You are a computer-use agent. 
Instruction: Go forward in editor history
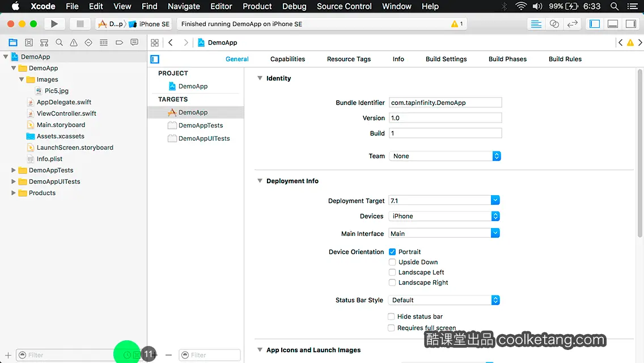pyautogui.click(x=185, y=43)
